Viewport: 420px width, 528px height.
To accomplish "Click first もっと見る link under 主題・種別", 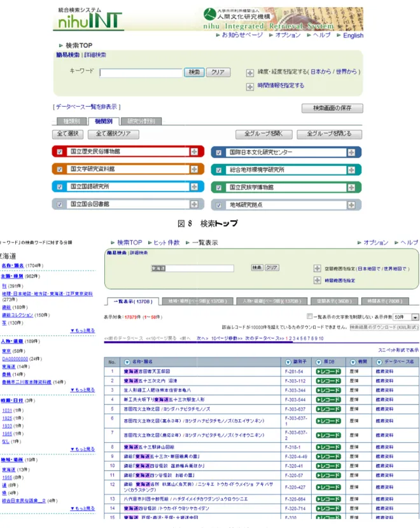I will [83, 331].
